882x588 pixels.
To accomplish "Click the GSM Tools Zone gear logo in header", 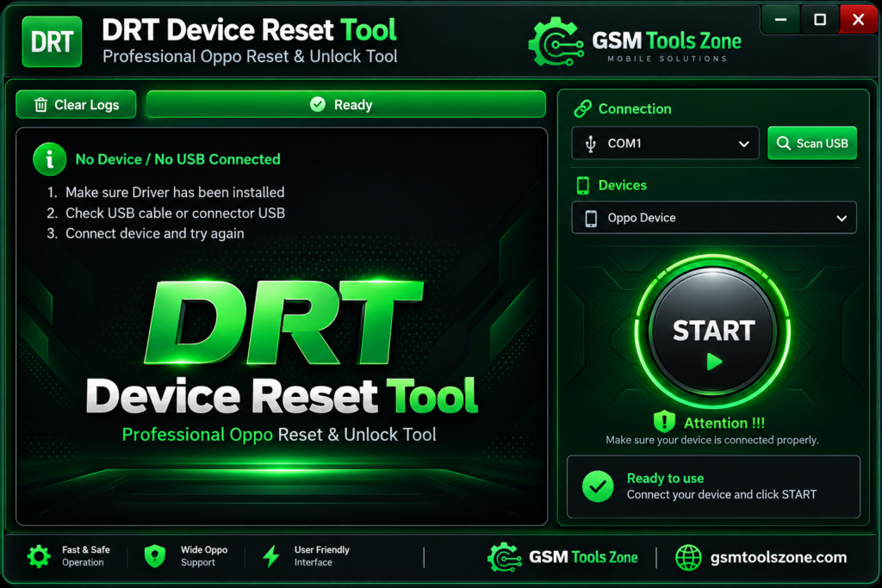I will pos(556,42).
